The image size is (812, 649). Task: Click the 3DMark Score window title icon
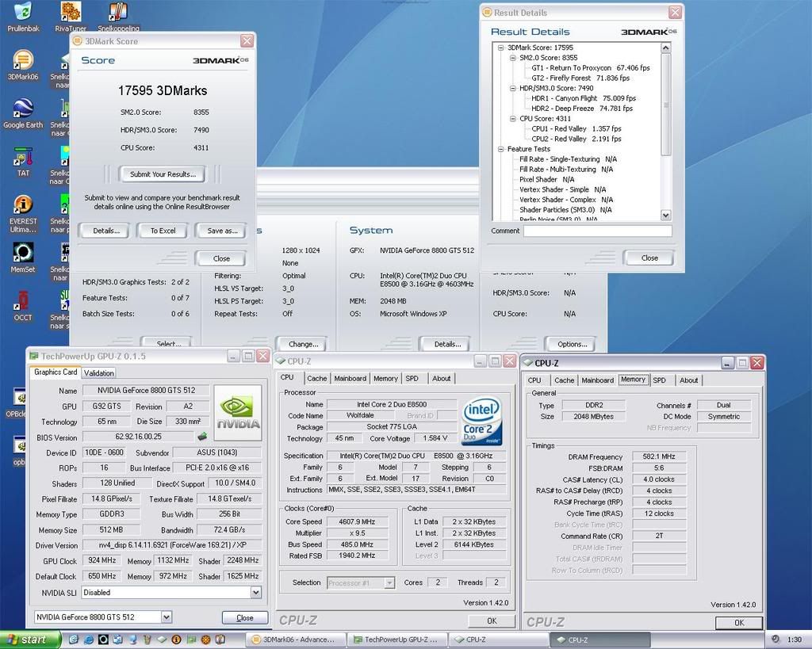(x=78, y=41)
